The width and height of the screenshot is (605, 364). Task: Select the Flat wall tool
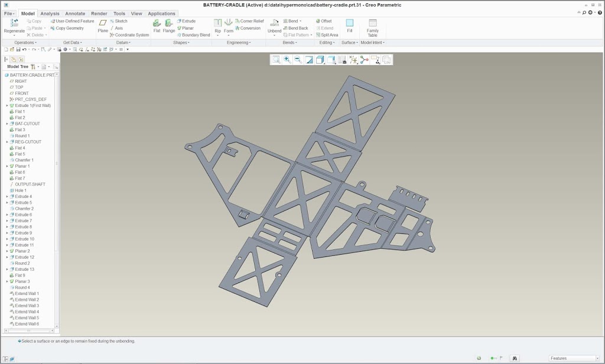click(157, 24)
